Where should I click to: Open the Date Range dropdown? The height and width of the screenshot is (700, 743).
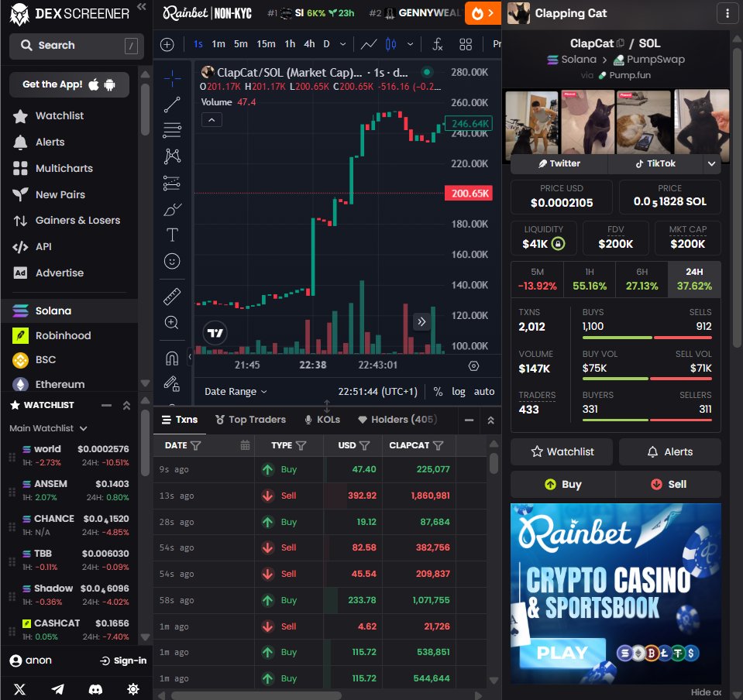click(x=236, y=392)
